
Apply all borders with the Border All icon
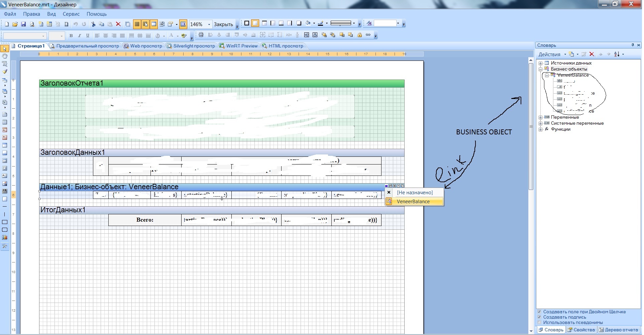point(247,23)
